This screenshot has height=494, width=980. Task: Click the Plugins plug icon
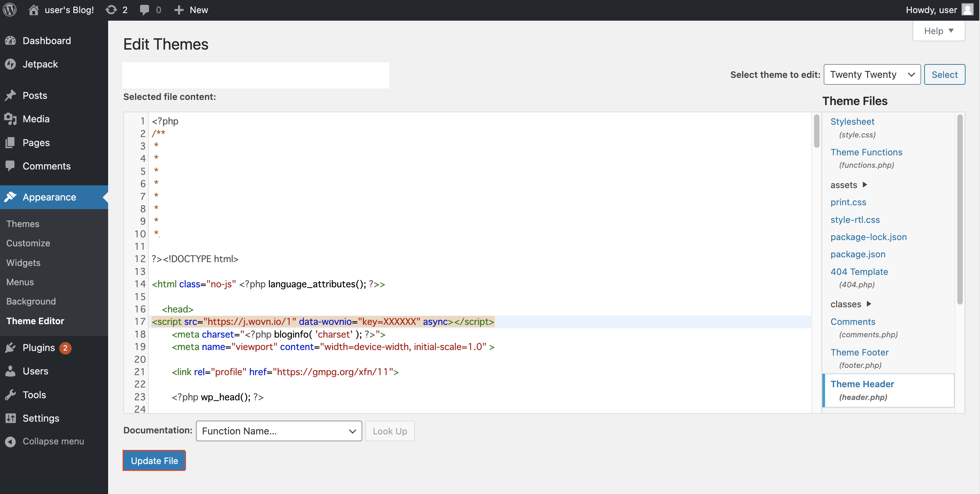coord(11,348)
